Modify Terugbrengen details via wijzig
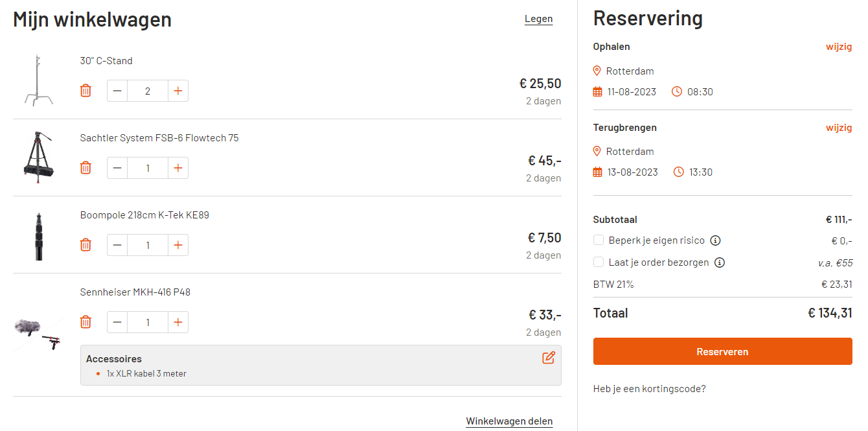 tap(838, 128)
